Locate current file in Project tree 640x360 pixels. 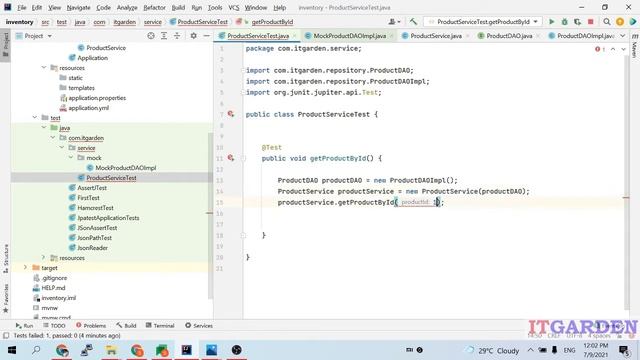(x=151, y=36)
